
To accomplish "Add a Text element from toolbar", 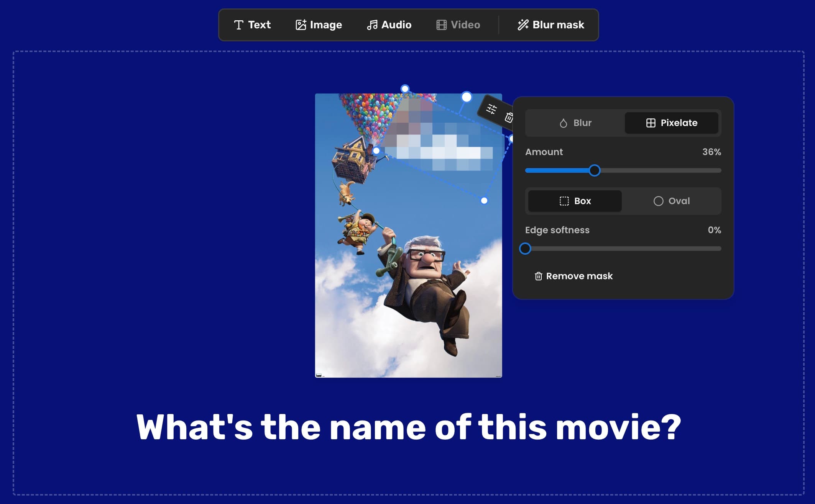I will 252,25.
